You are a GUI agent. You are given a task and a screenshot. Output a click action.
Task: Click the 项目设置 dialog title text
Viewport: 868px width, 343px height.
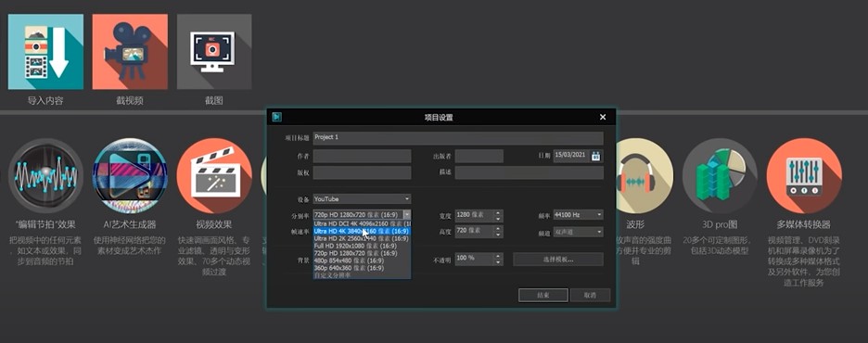click(x=439, y=118)
